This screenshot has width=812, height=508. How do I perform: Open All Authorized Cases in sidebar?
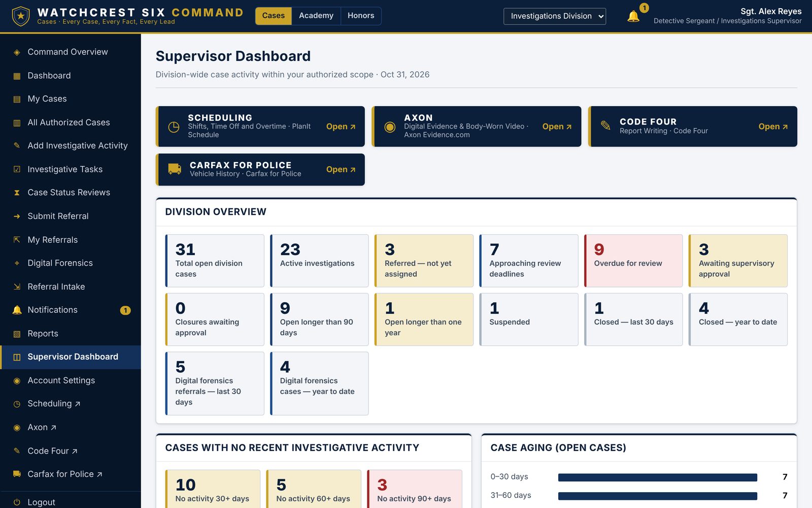tap(71, 122)
